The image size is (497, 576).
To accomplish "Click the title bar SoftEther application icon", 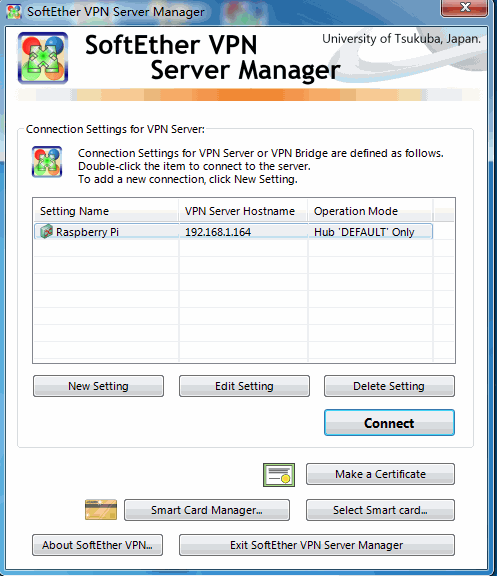I will [14, 12].
